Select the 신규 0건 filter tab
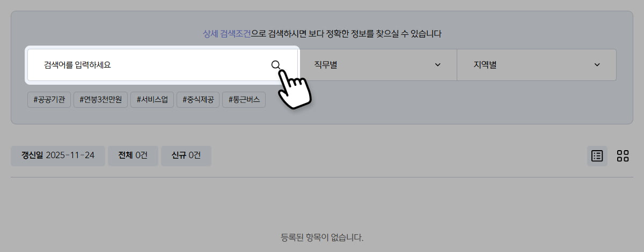 coord(186,156)
